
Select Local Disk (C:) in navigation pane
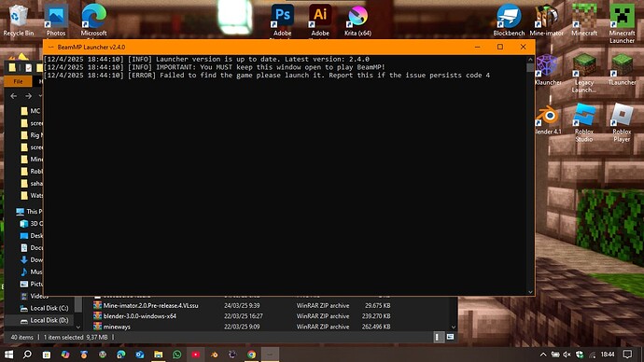pyautogui.click(x=45, y=308)
